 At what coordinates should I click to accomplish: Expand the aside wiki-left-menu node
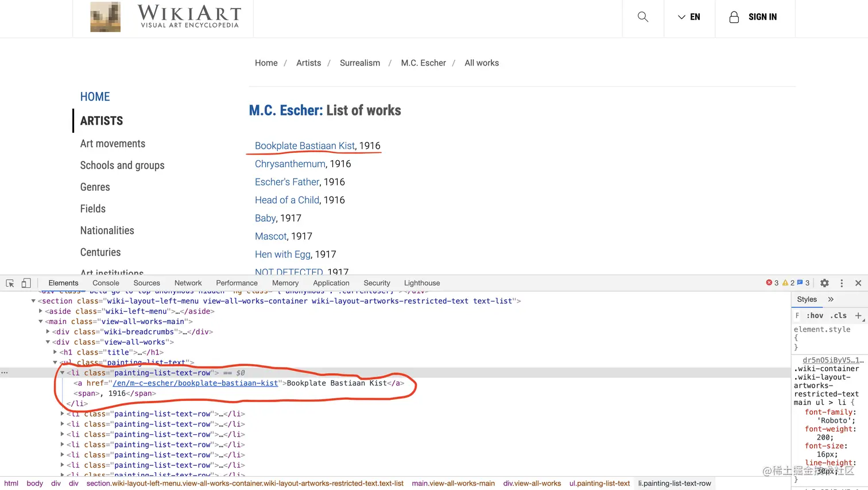(40, 311)
